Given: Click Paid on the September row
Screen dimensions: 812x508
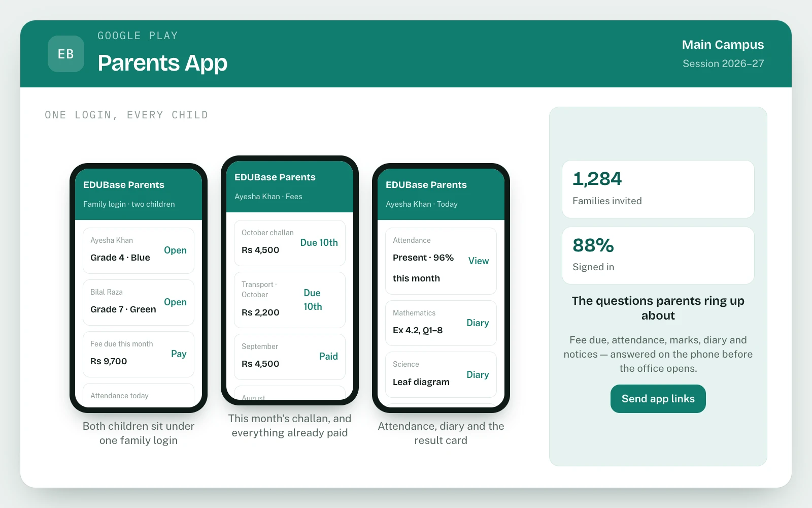Looking at the screenshot, I should point(328,357).
